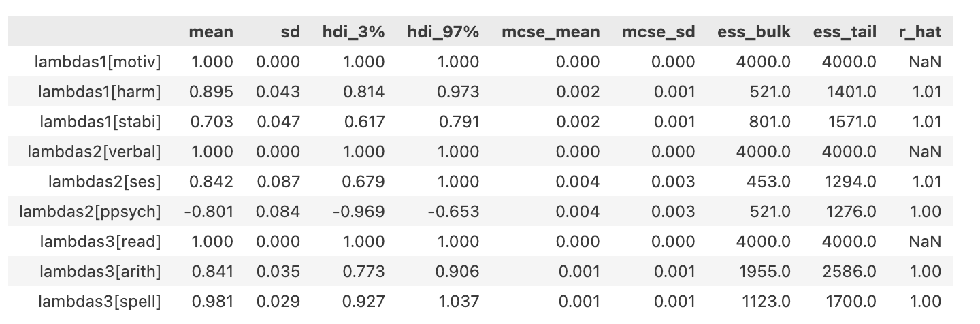Click the sd column header
980x324 pixels.
click(289, 32)
